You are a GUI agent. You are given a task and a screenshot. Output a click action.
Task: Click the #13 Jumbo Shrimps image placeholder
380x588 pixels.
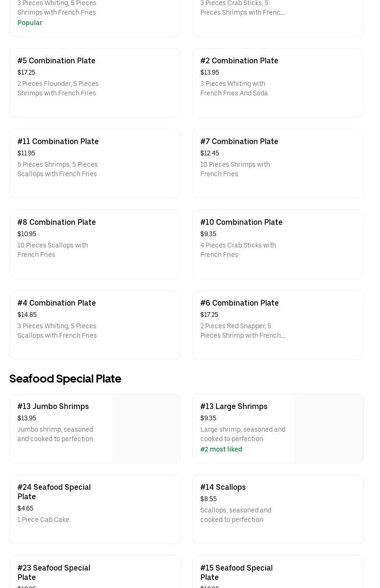[x=146, y=428]
